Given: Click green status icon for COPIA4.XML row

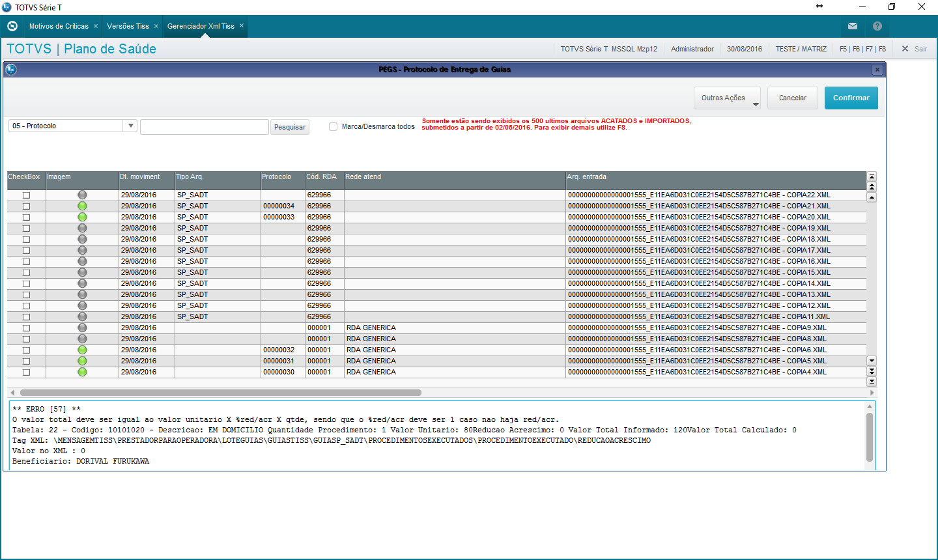Looking at the screenshot, I should click(82, 372).
